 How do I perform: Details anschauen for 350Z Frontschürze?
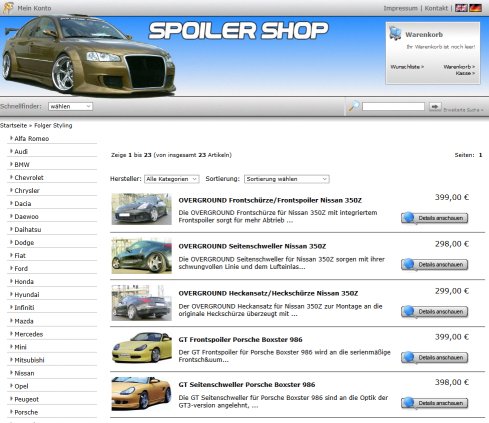[435, 218]
